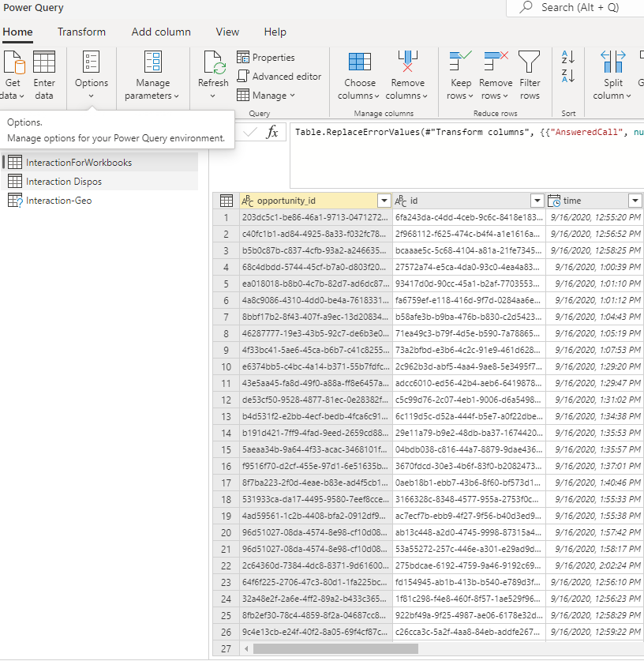Open the Help tab
This screenshot has height=661, width=644.
point(275,32)
